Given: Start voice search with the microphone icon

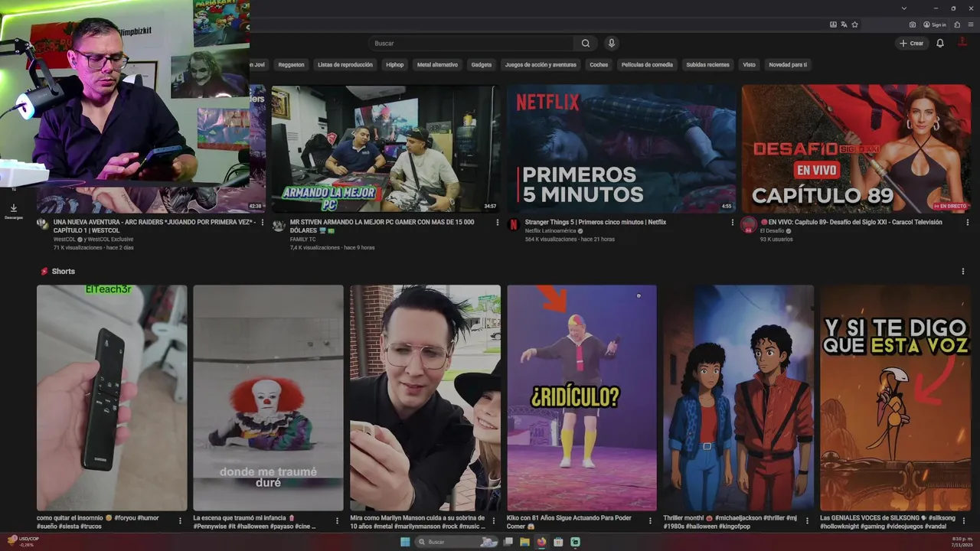Looking at the screenshot, I should click(x=611, y=44).
